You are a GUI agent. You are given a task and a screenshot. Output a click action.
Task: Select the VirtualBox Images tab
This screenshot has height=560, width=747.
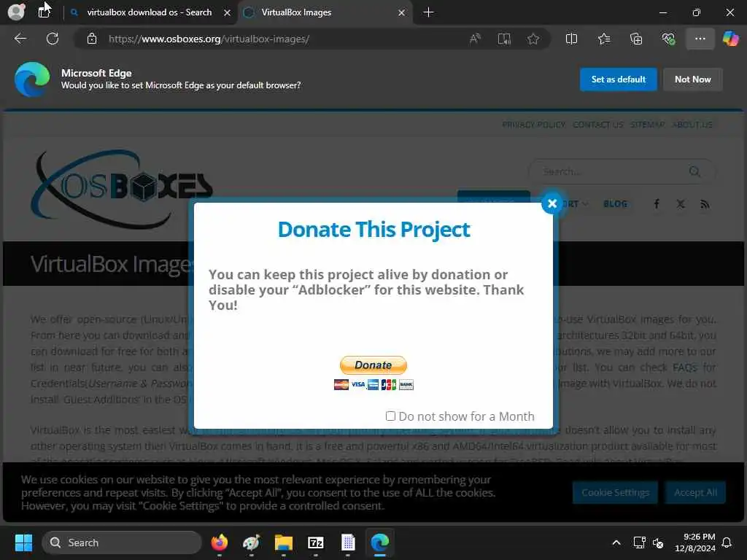296,12
